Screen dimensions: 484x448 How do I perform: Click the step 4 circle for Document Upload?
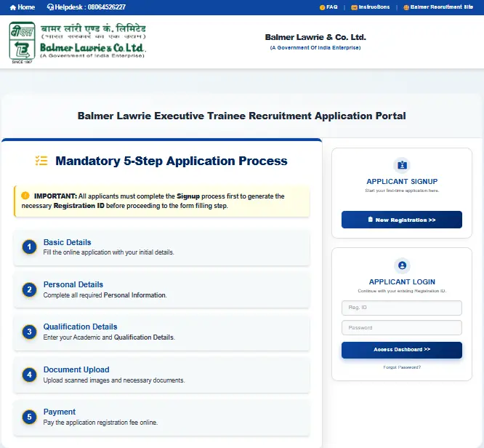(29, 375)
